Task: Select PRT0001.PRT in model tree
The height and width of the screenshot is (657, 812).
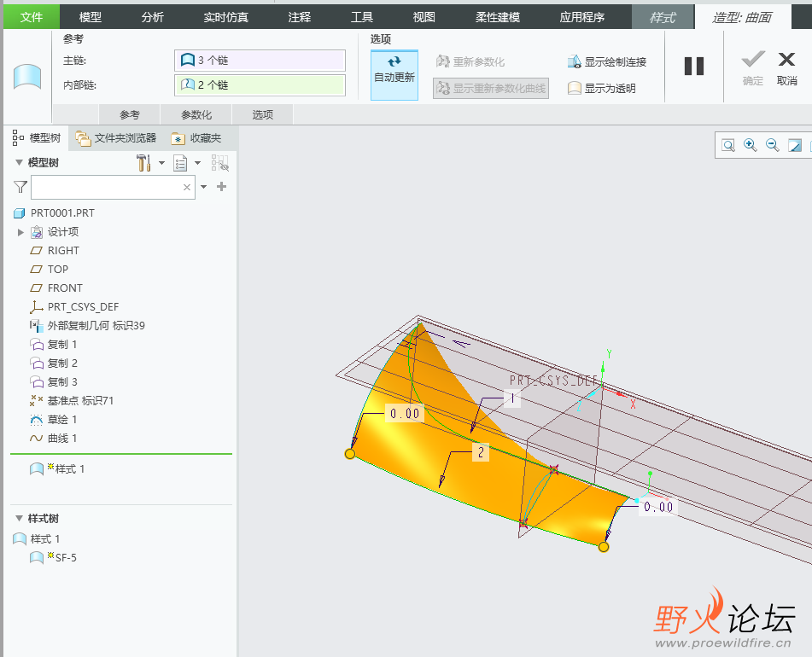Action: pos(55,212)
